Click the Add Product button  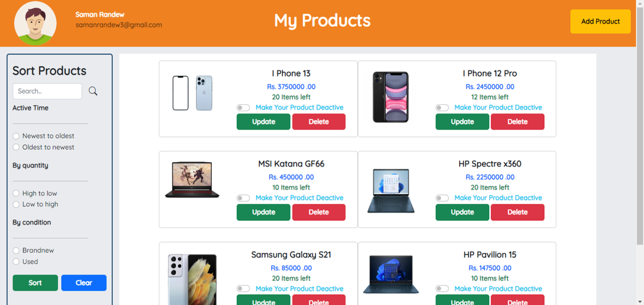click(600, 22)
